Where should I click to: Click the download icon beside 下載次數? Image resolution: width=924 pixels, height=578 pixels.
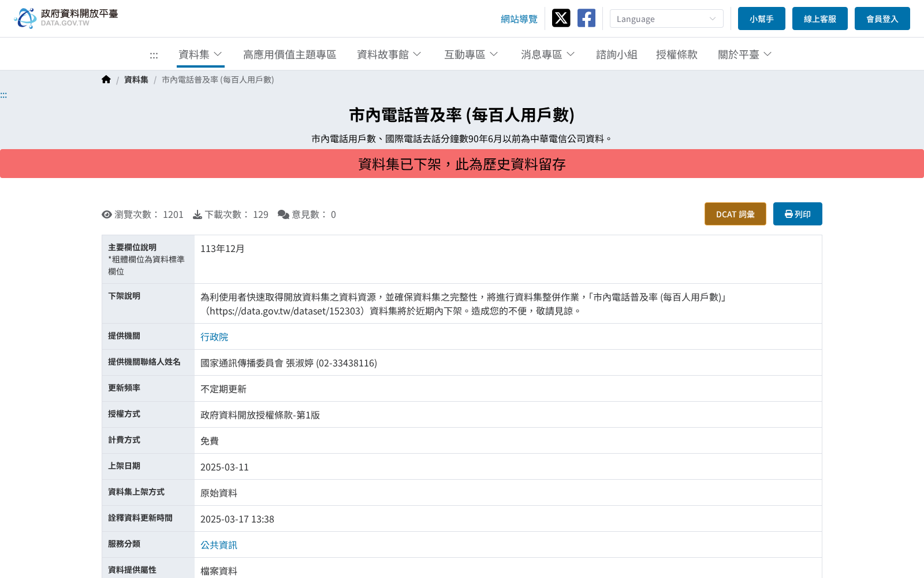pos(198,214)
